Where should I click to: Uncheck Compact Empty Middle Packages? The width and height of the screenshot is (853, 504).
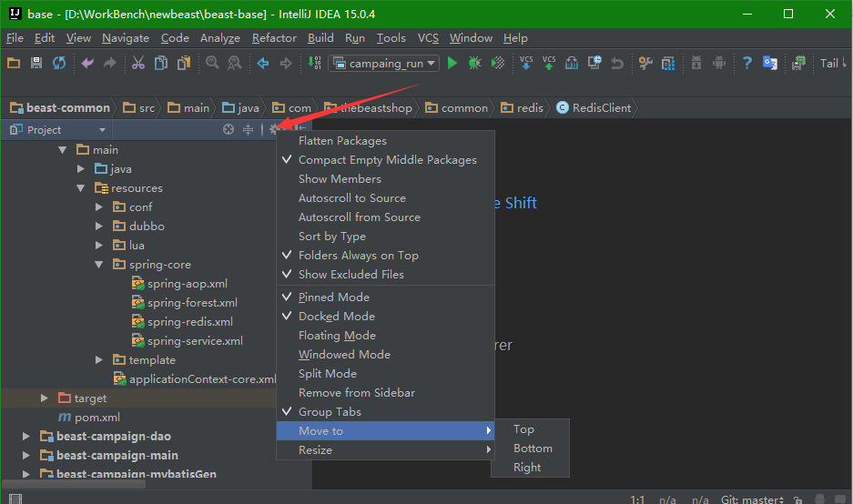[385, 160]
